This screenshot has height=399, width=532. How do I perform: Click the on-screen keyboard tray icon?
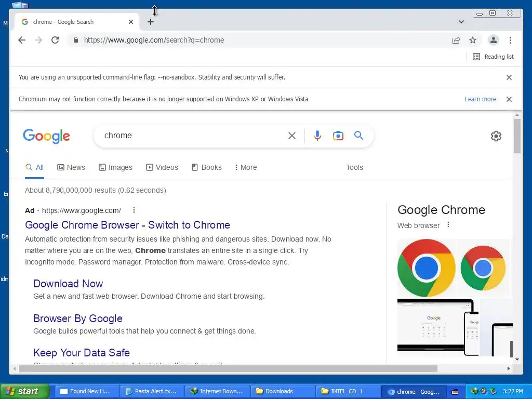(455, 392)
